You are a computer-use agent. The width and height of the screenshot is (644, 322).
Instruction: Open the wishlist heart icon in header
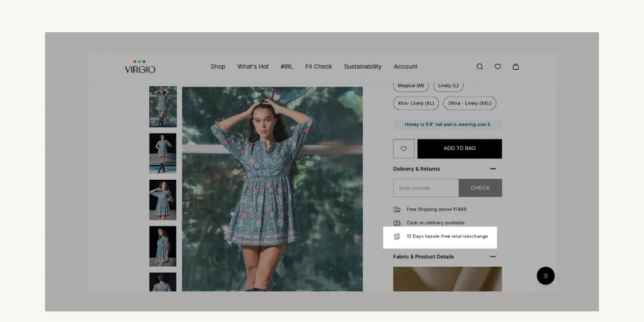tap(497, 67)
